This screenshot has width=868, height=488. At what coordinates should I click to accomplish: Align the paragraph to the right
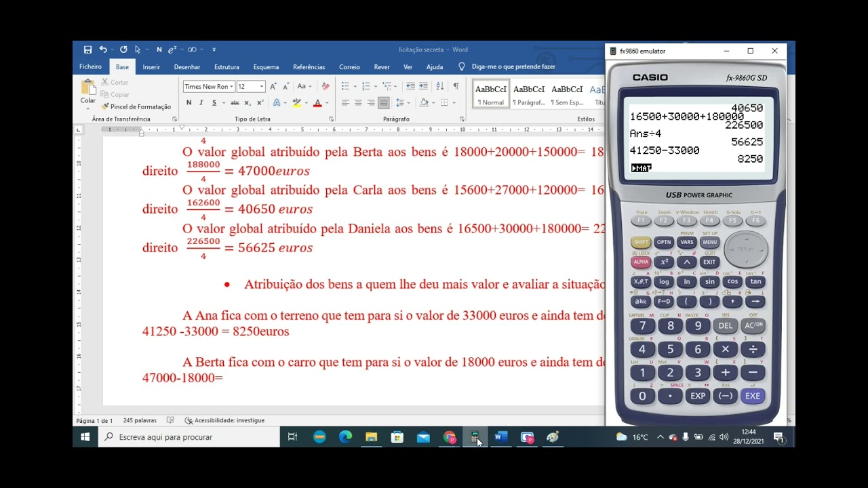coord(371,103)
